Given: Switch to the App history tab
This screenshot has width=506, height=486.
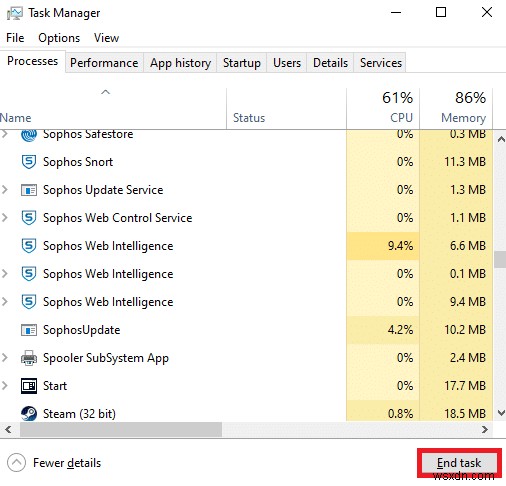Looking at the screenshot, I should tap(180, 63).
